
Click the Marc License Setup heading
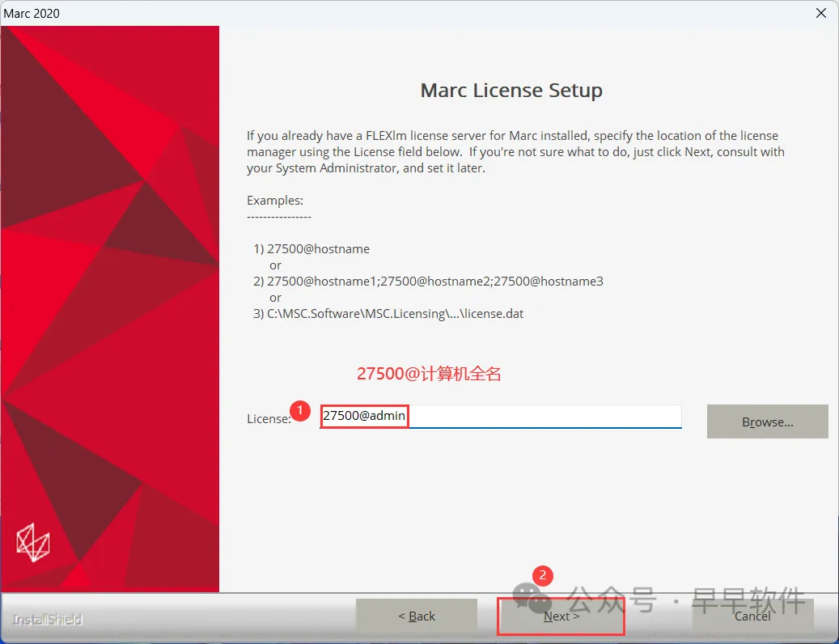pos(511,90)
